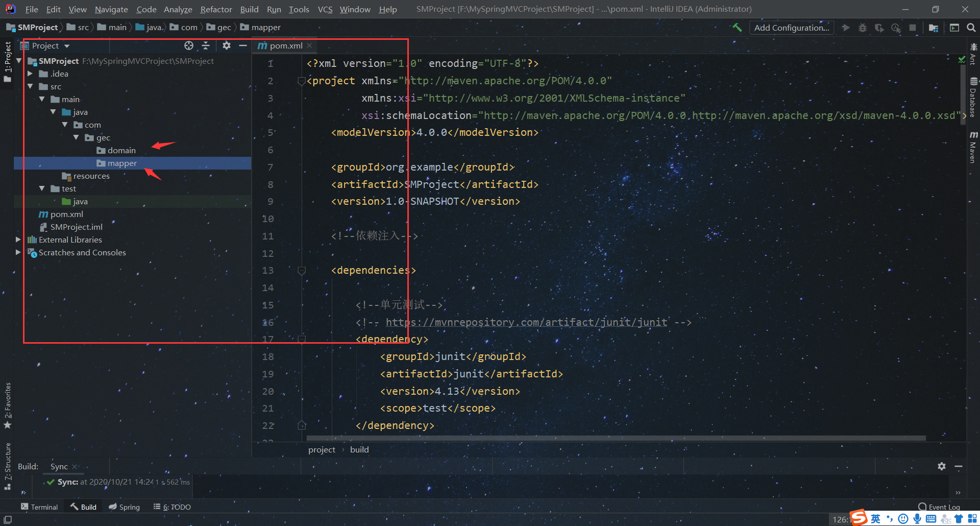
Task: Collapse the SMProject root node
Action: (x=19, y=61)
